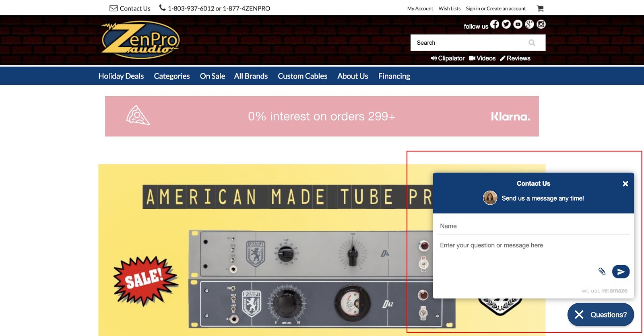Click the Clipalator link
Viewport: 644px width, 336px height.
pyautogui.click(x=448, y=58)
